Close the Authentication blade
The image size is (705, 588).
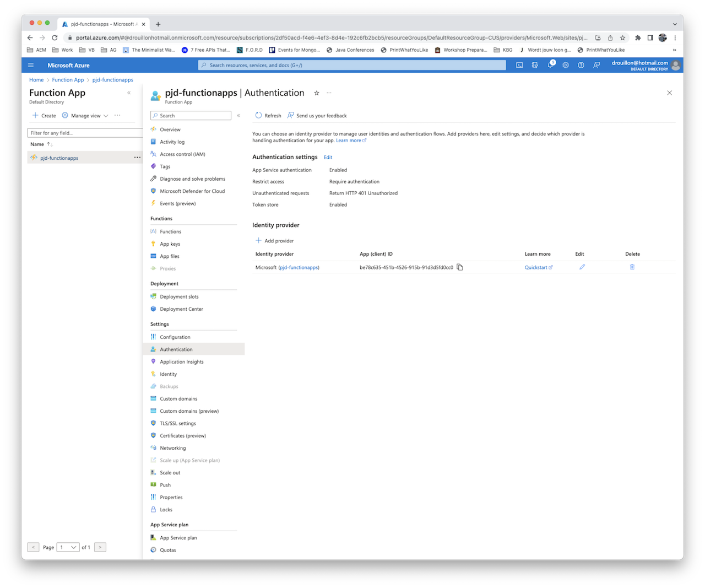coord(670,93)
